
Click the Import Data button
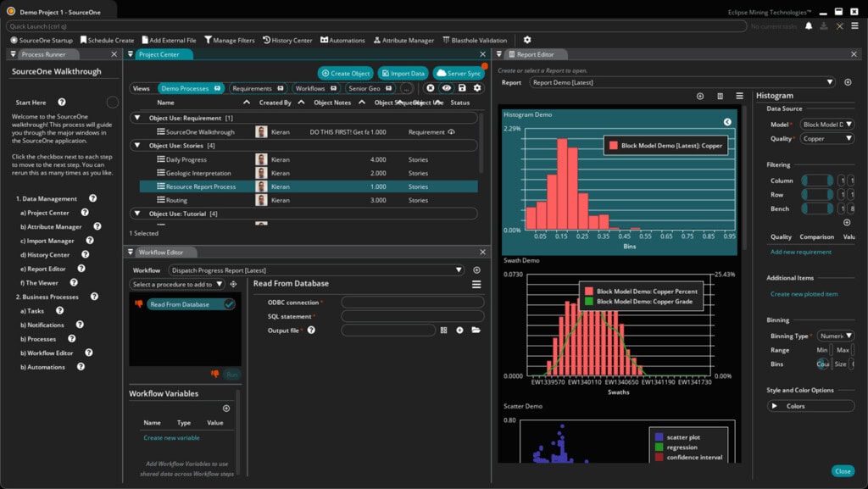(403, 73)
